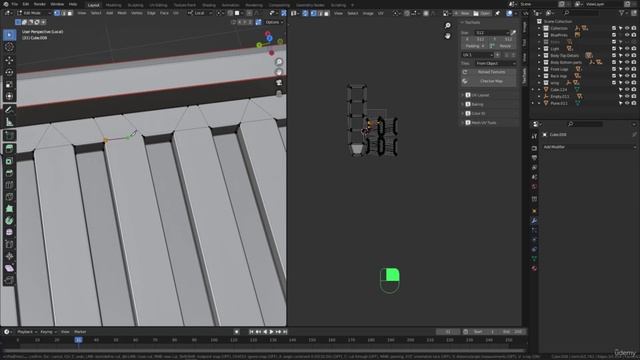Open the UV menu in UV editor header
The height and width of the screenshot is (360, 640).
380,13
